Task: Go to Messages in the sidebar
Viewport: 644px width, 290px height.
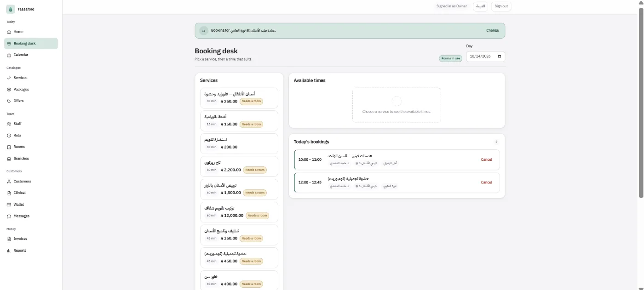Action: tap(31, 216)
